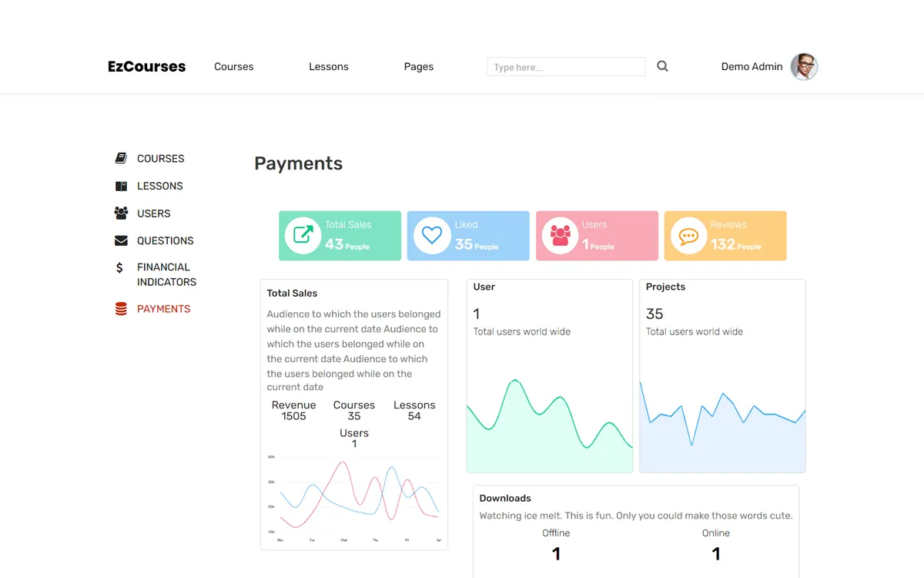Click the User panel title

click(x=484, y=287)
